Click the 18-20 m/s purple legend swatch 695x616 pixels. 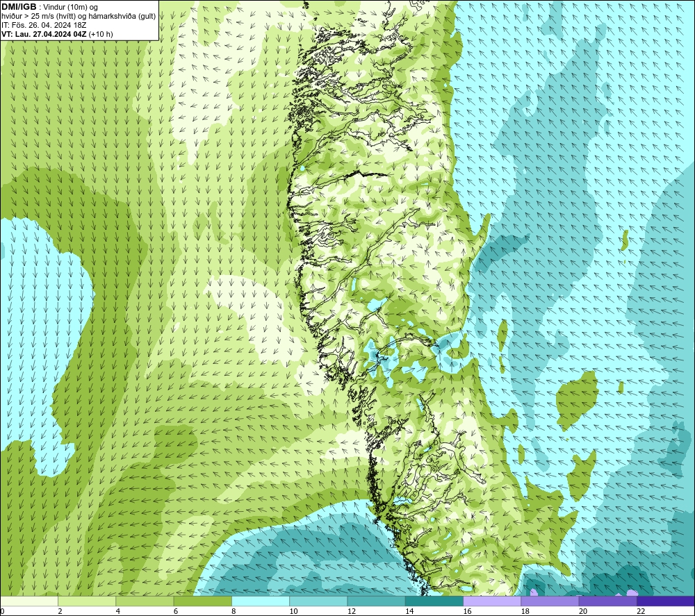(x=550, y=601)
